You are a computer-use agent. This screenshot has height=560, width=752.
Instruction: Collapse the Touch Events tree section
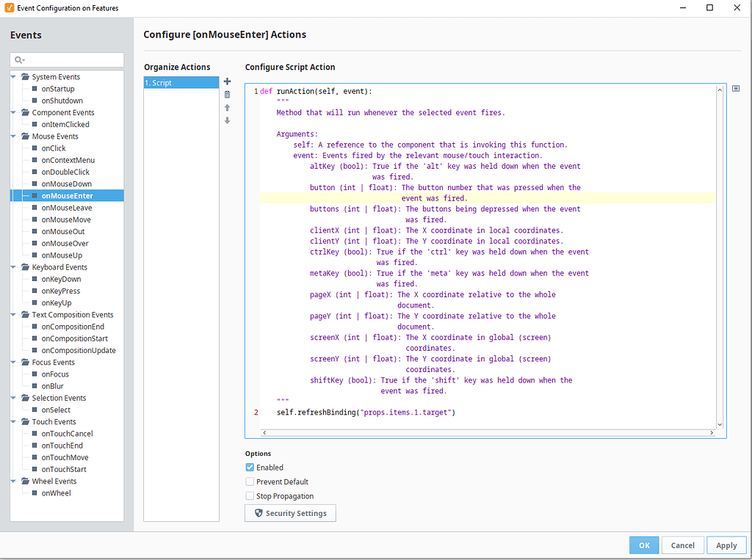12,421
